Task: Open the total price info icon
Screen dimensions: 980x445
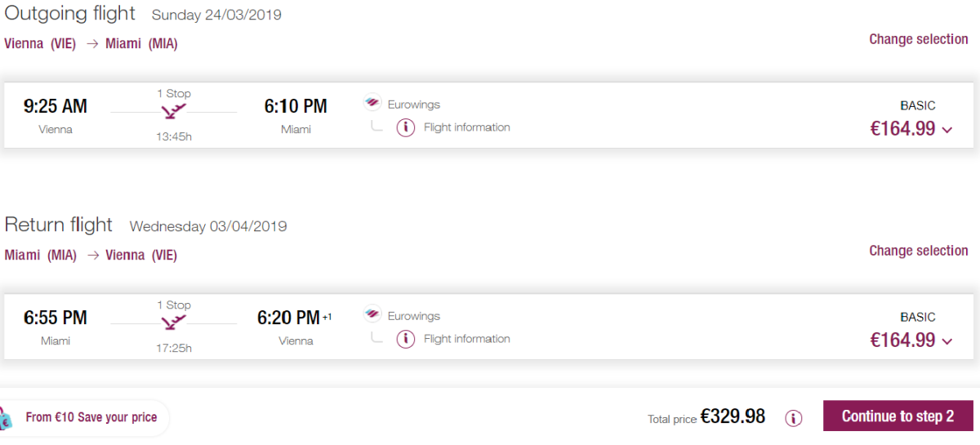Action: pyautogui.click(x=793, y=418)
